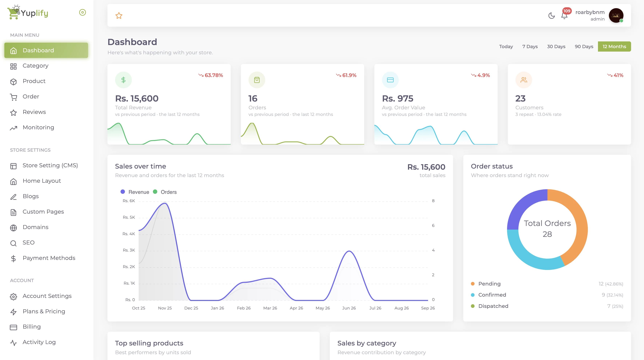Open Account Settings gear icon
The height and width of the screenshot is (360, 644).
[13, 297]
